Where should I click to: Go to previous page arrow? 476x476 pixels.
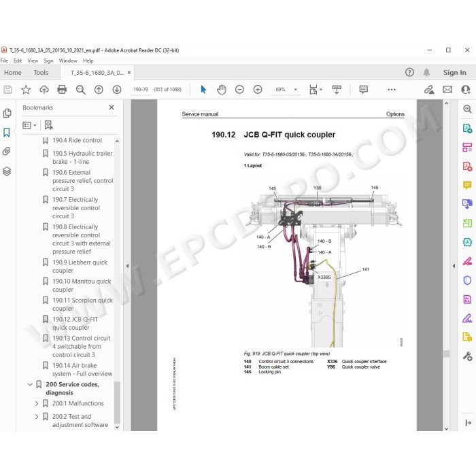[x=99, y=90]
